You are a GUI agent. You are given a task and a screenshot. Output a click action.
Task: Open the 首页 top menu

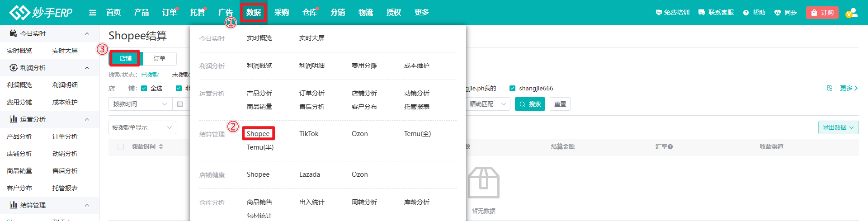point(113,13)
